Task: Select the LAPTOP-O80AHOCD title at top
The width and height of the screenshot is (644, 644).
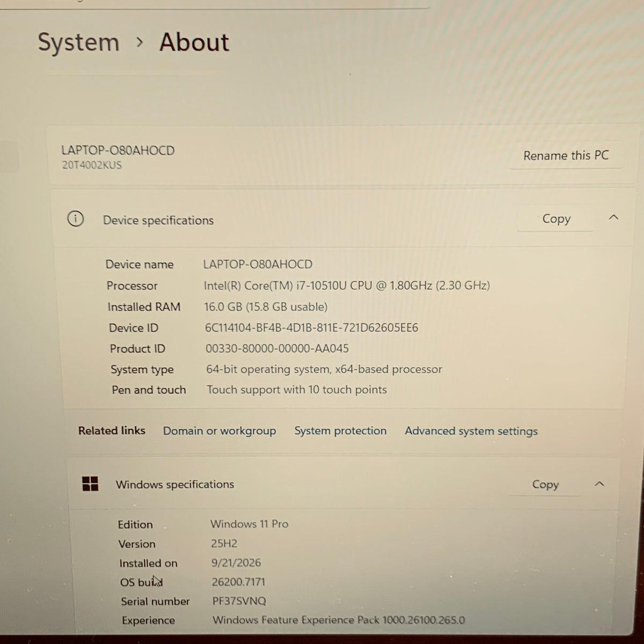Action: click(x=118, y=150)
